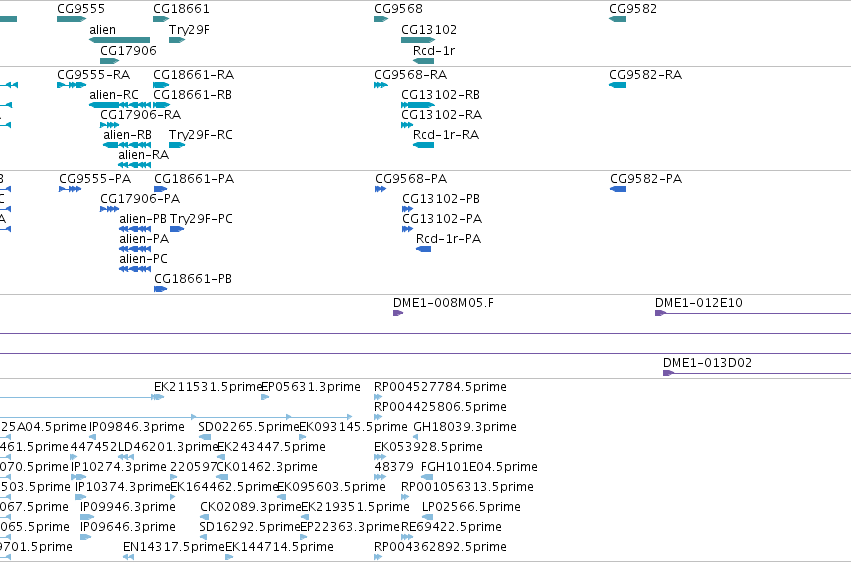This screenshot has height=562, width=851.
Task: Click transcript CG13102-RA
Action: [x=407, y=125]
